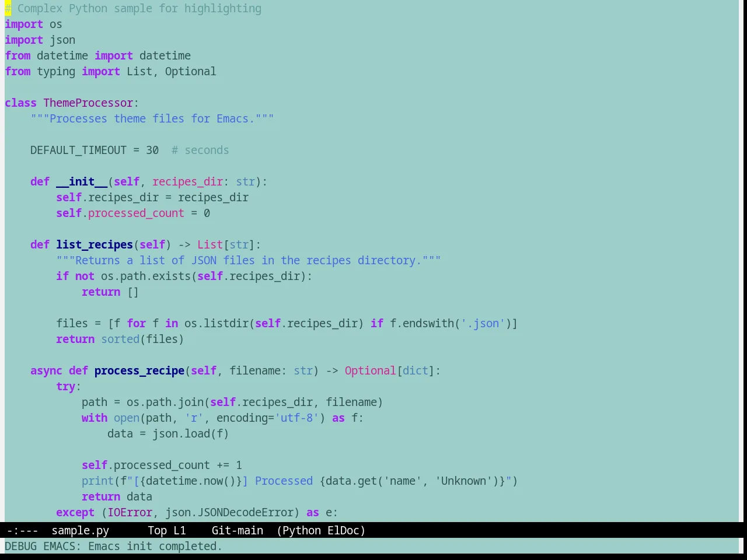The width and height of the screenshot is (747, 560).
Task: Click 'self.processed_count += 1' line
Action: coord(162,466)
